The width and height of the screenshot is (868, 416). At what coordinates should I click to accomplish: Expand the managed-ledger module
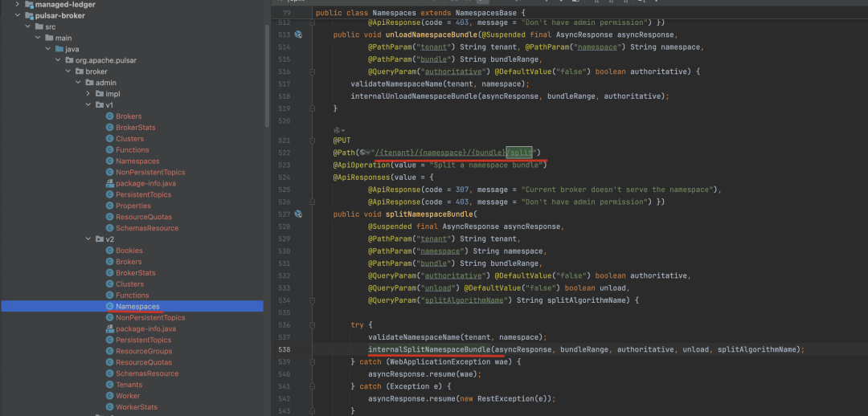pyautogui.click(x=18, y=5)
